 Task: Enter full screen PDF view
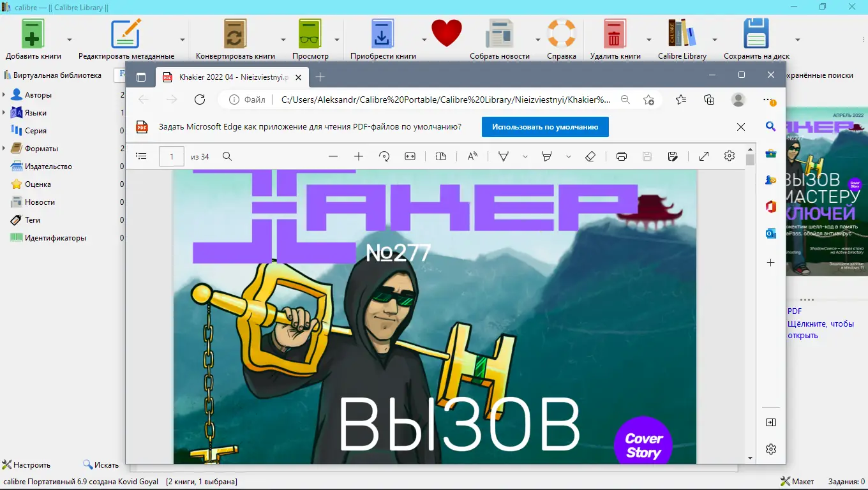(704, 156)
